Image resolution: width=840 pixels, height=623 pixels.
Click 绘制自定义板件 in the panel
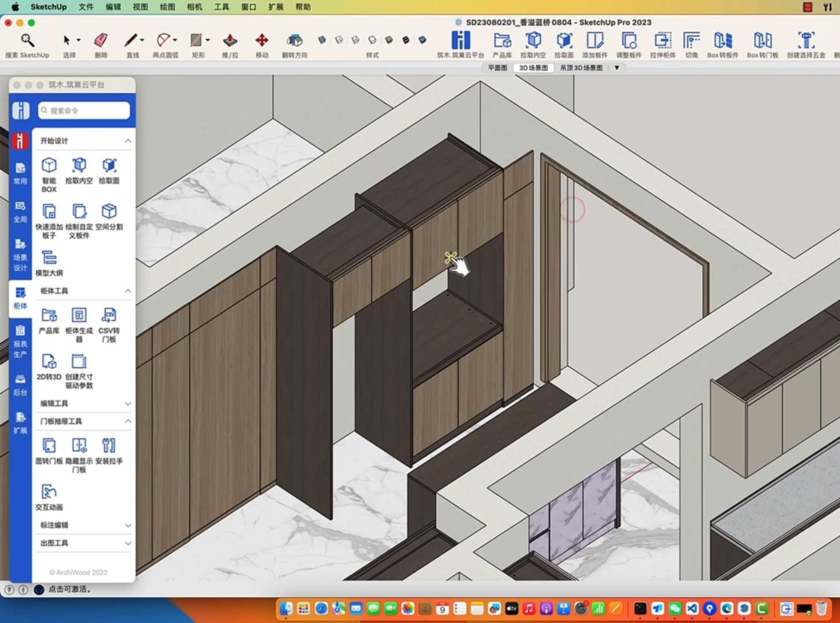[x=79, y=222]
